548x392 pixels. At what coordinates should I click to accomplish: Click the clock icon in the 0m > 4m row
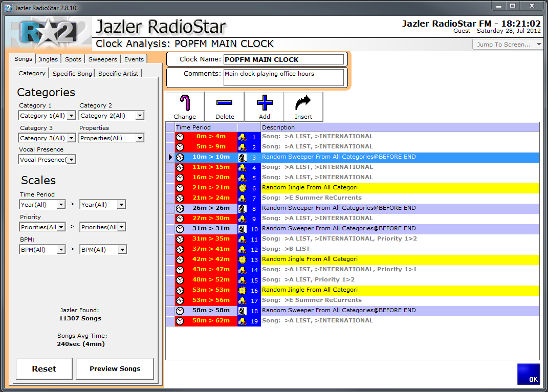pyautogui.click(x=180, y=137)
